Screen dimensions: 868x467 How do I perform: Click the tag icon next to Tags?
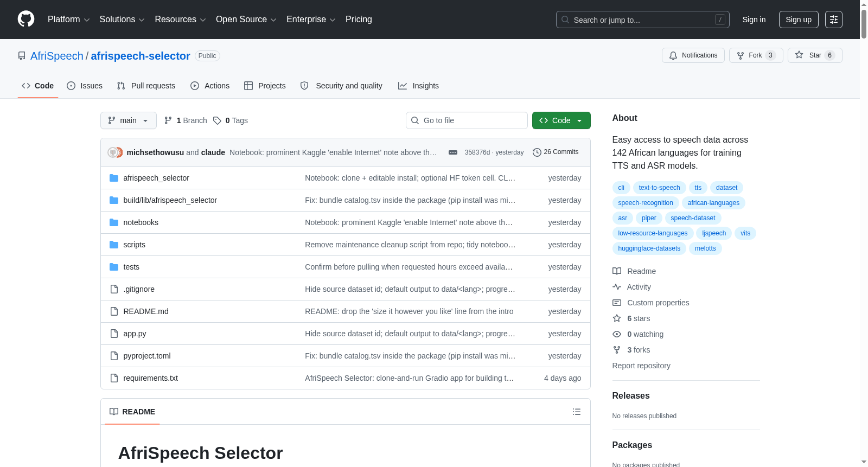click(x=217, y=120)
